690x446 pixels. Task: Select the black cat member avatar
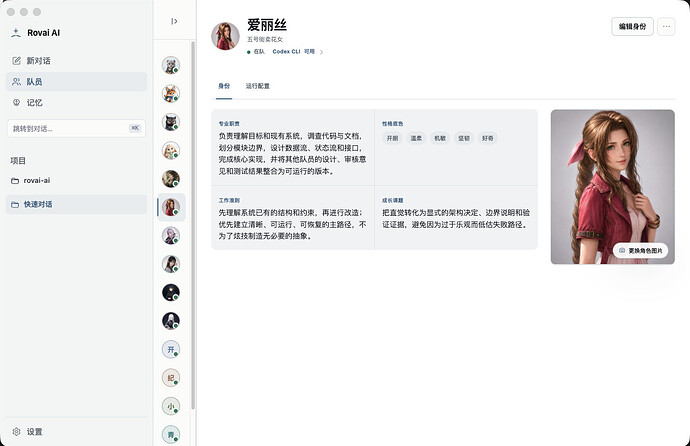click(171, 122)
